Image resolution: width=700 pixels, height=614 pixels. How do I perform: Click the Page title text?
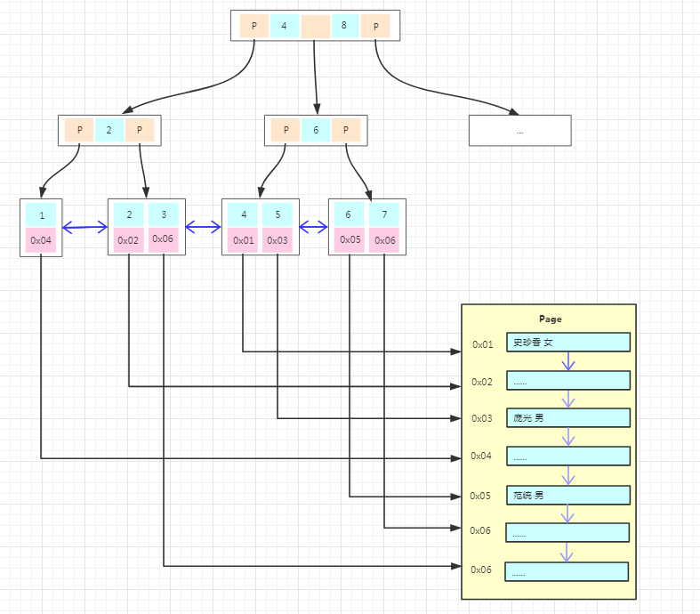pos(550,319)
